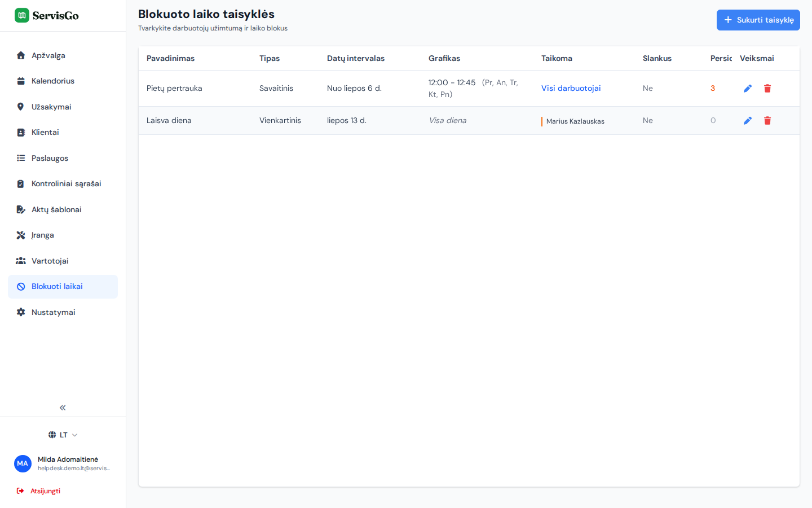
Task: Edit the Laisva diena rule
Action: pyautogui.click(x=748, y=121)
